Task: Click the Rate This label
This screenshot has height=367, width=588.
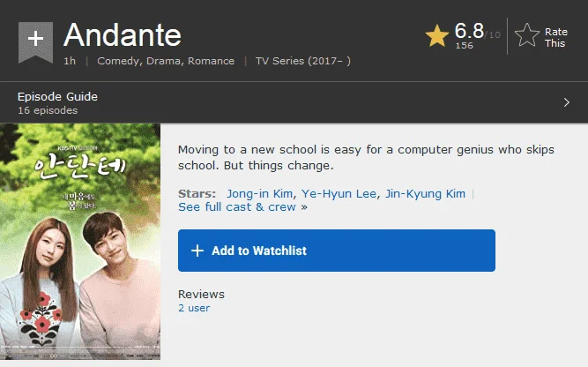Action: point(555,38)
